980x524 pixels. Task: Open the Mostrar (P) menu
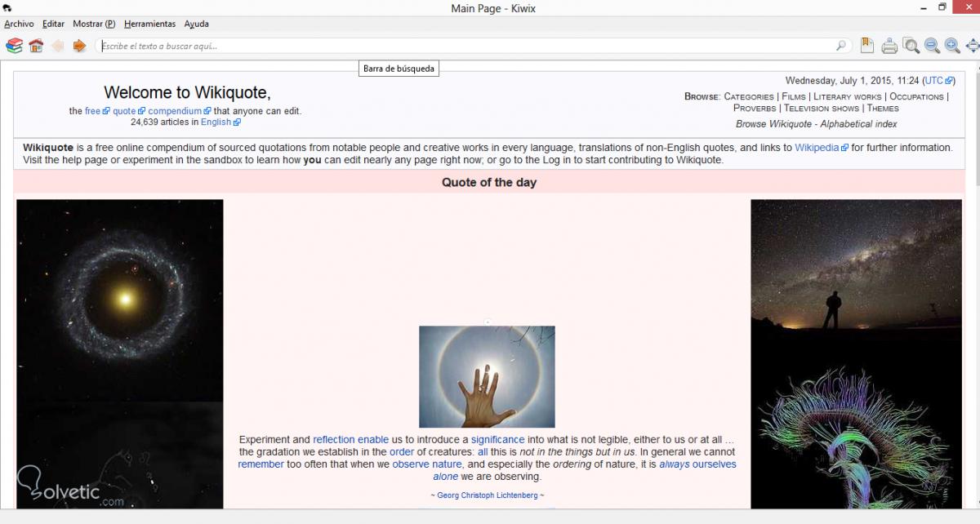(94, 24)
